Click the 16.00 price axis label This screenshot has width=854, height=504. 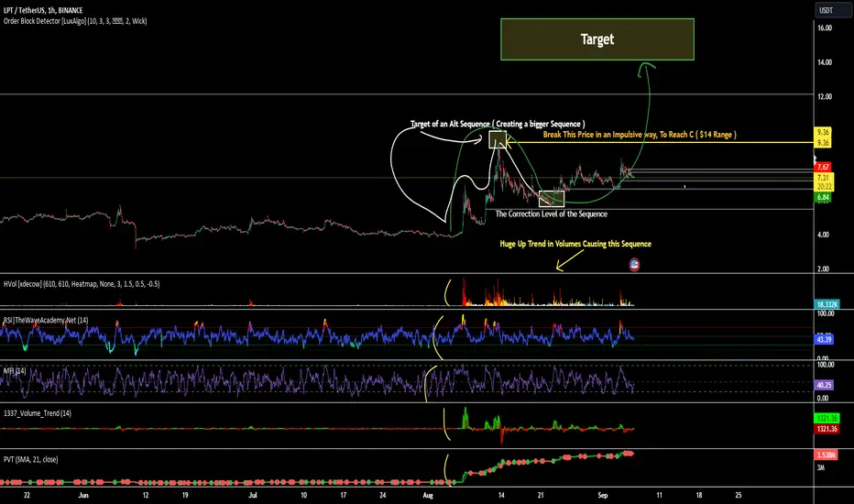point(825,27)
